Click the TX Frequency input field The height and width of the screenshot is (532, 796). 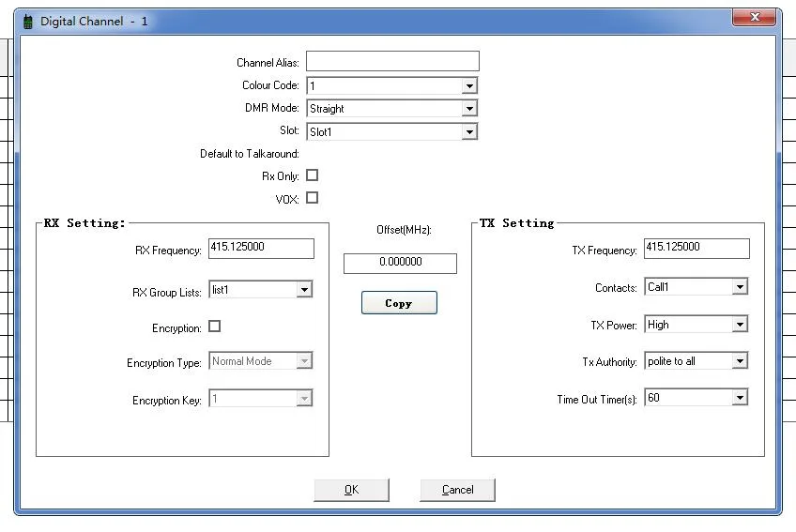tap(696, 249)
